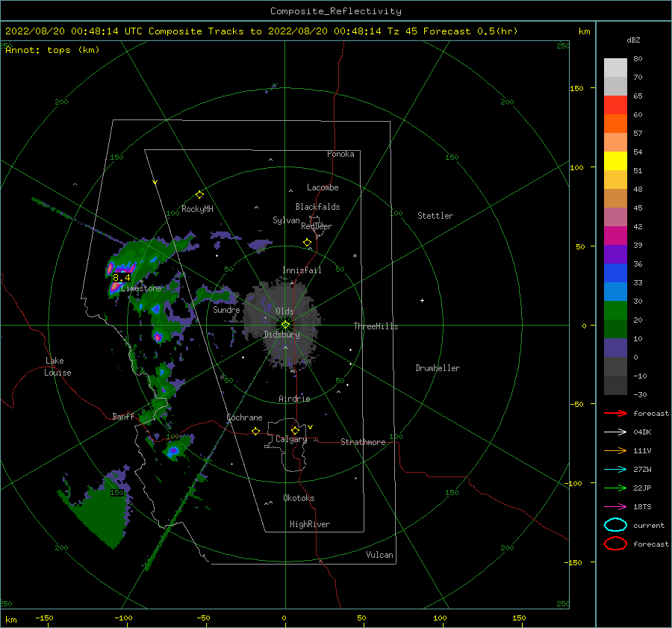Click the Stettler city label
The image size is (672, 628).
point(435,216)
